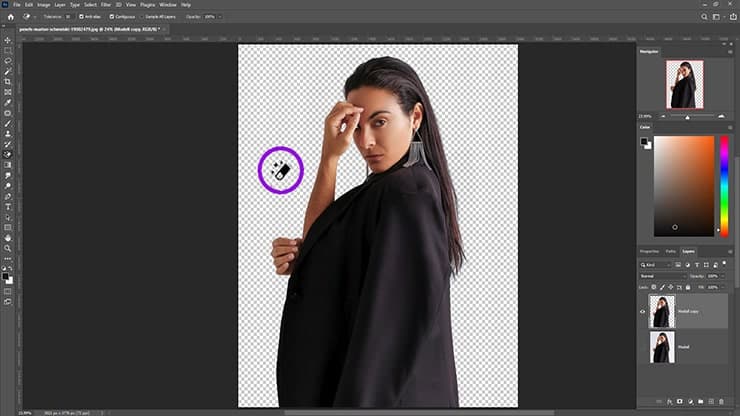Select the Crop tool

pos(8,82)
